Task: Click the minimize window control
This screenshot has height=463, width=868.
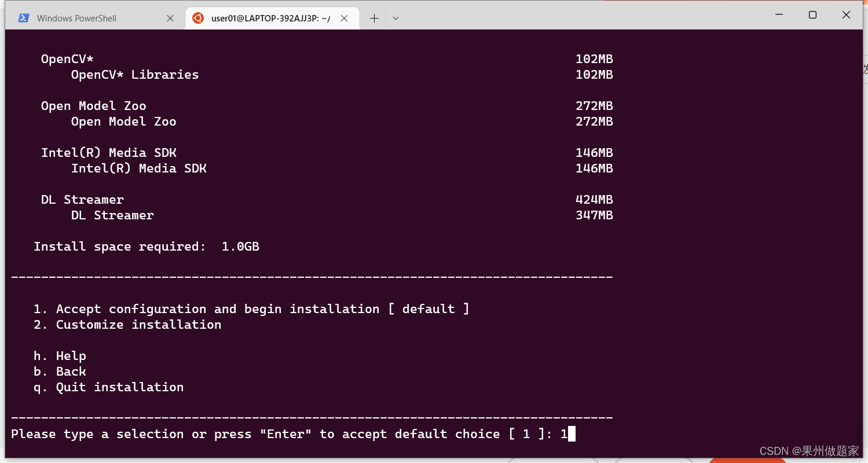Action: [x=779, y=14]
